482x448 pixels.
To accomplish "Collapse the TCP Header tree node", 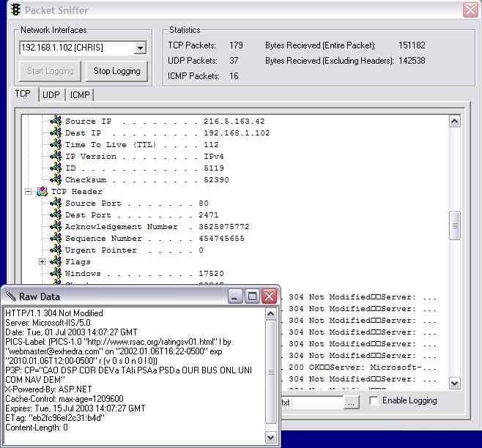I will (x=28, y=192).
